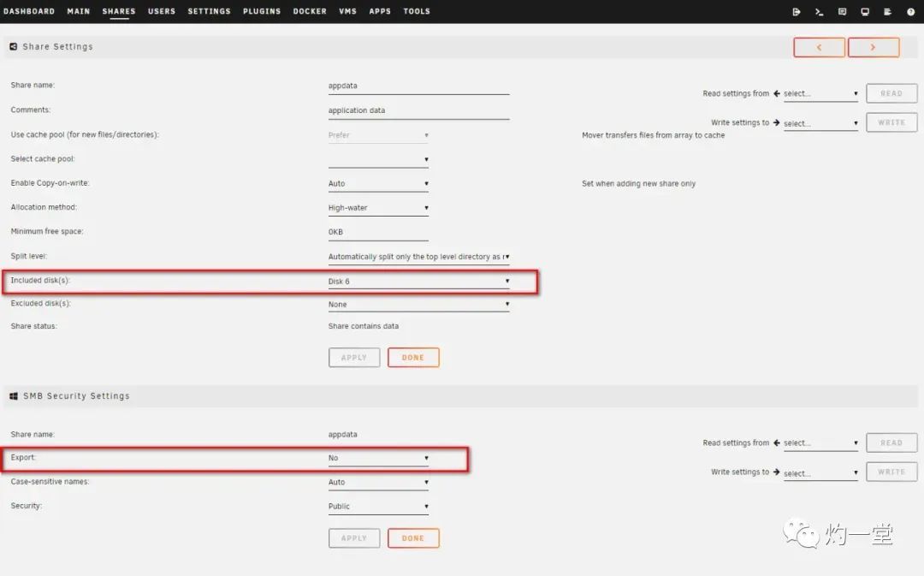This screenshot has width=924, height=576.
Task: Click Done button in SMB Security Settings
Action: coord(413,538)
